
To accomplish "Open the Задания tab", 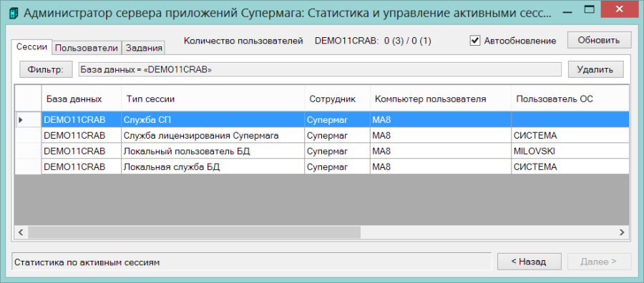I will point(144,48).
